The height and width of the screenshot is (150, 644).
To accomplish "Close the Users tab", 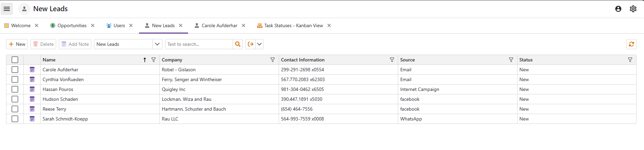I will (131, 25).
